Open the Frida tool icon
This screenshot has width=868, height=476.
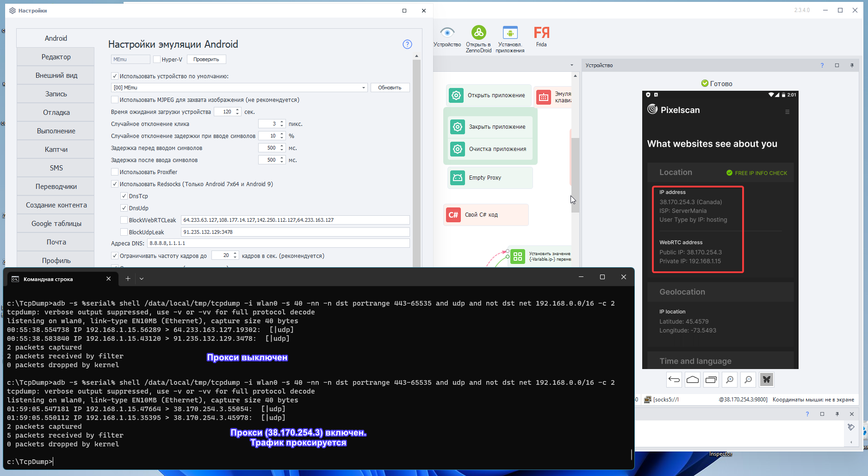click(541, 37)
